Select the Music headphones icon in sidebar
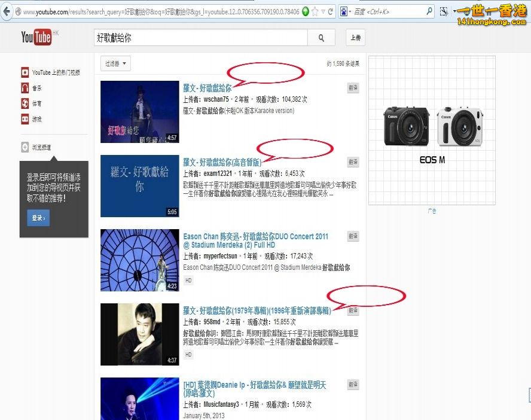 point(25,88)
